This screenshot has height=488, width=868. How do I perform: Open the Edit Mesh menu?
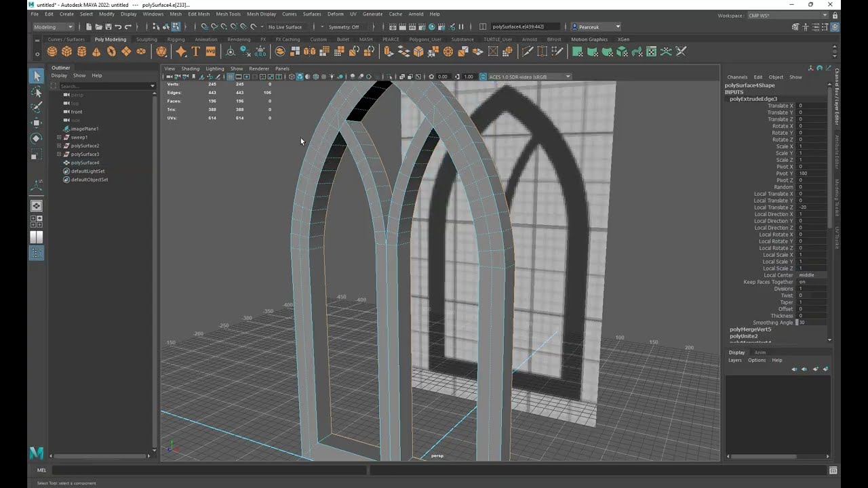[199, 14]
